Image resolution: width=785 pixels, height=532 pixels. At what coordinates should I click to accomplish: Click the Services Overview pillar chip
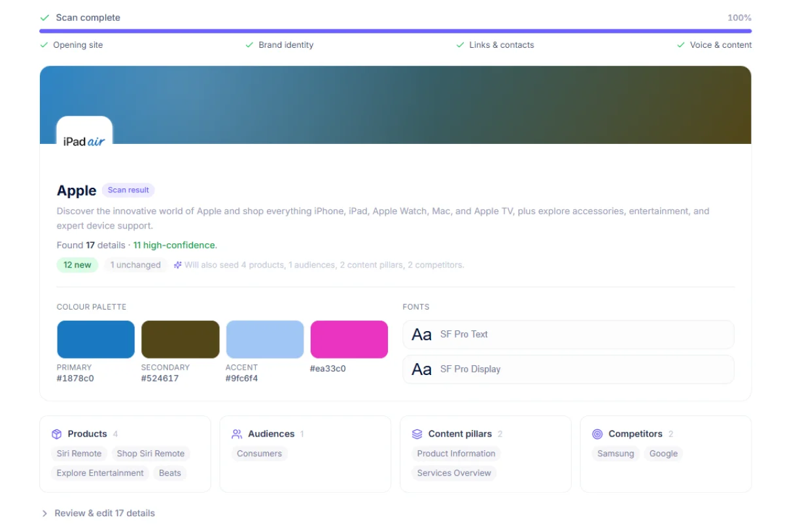click(x=454, y=473)
